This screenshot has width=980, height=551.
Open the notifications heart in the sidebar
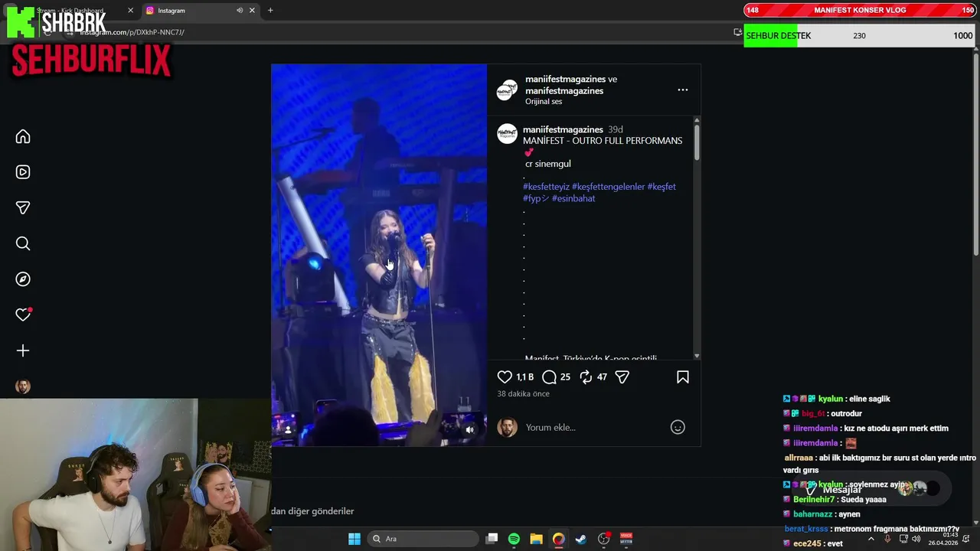[23, 315]
